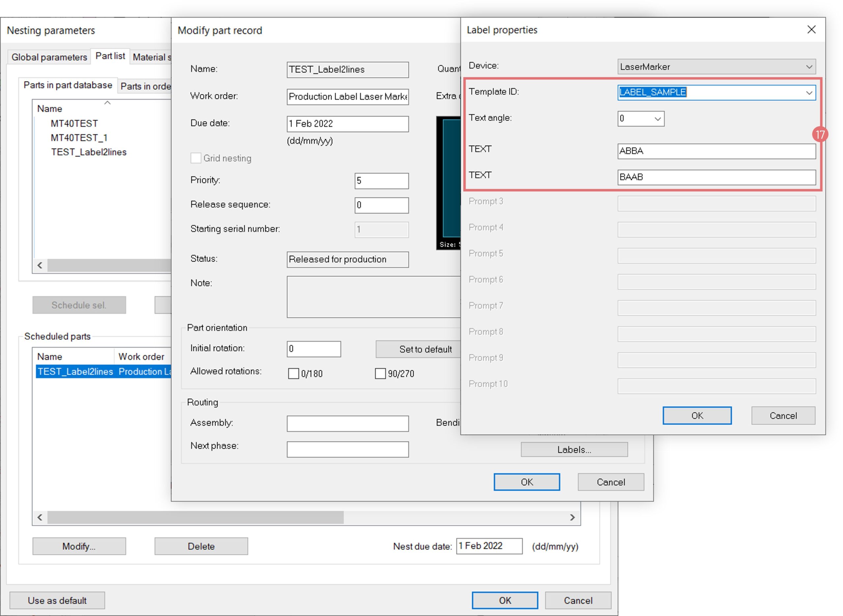Screen dimensions: 843x616
Task: Click the Labels... button
Action: coord(574,450)
